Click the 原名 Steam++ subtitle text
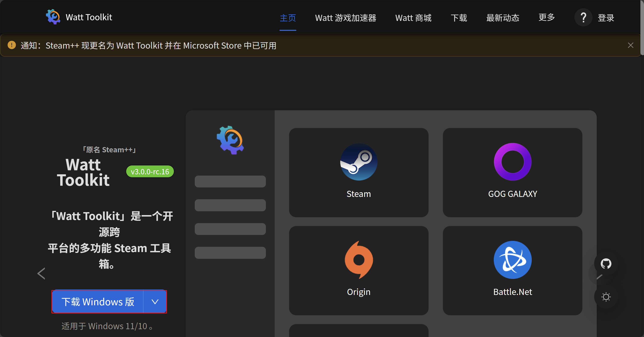Image resolution: width=644 pixels, height=337 pixels. tap(109, 150)
